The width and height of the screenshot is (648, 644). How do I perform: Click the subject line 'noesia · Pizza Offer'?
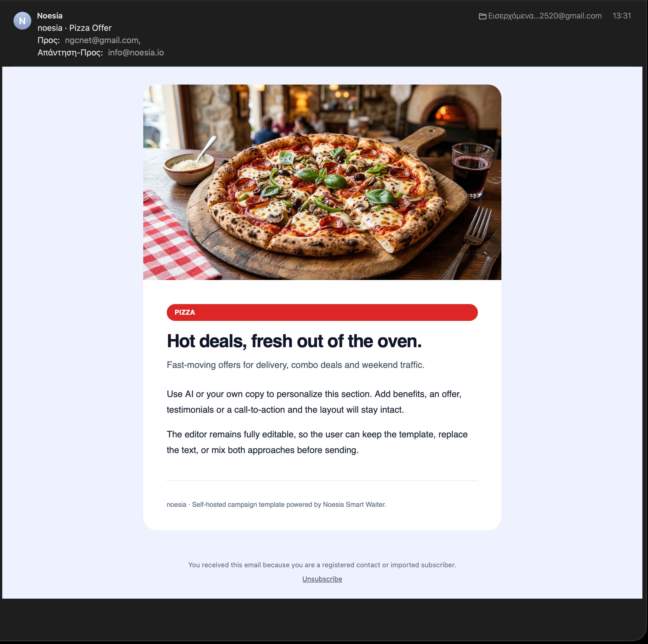[x=74, y=28]
